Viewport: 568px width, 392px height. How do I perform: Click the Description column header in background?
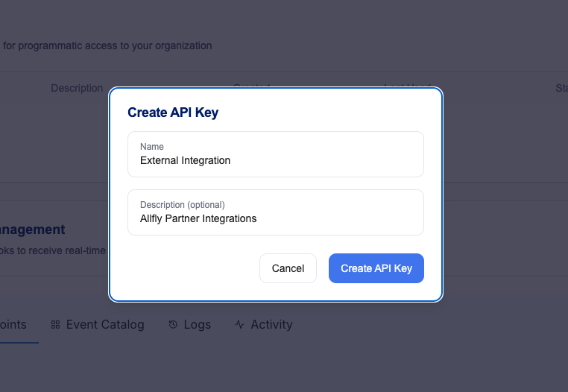77,88
